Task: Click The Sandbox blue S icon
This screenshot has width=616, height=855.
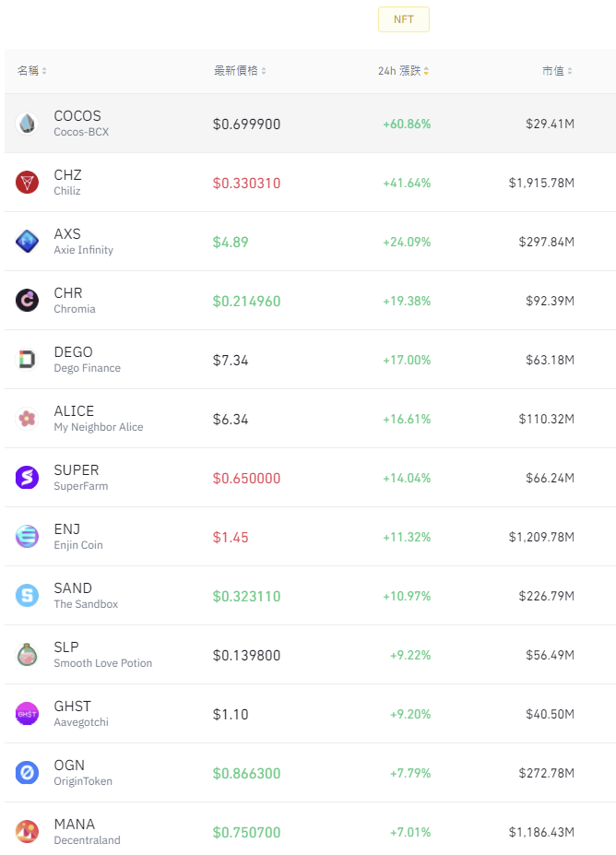Action: (27, 596)
